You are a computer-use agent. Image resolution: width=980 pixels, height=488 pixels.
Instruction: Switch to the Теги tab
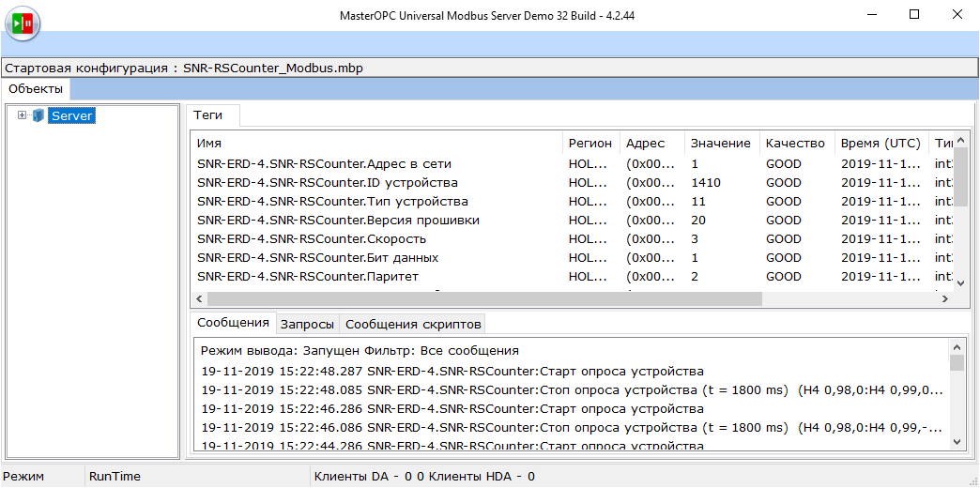[x=208, y=114]
